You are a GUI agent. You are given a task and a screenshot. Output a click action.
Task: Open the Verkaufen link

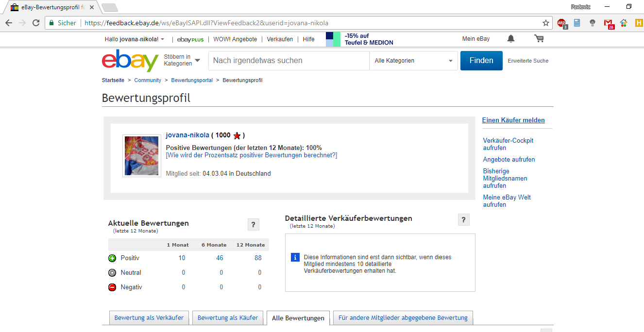tap(280, 39)
